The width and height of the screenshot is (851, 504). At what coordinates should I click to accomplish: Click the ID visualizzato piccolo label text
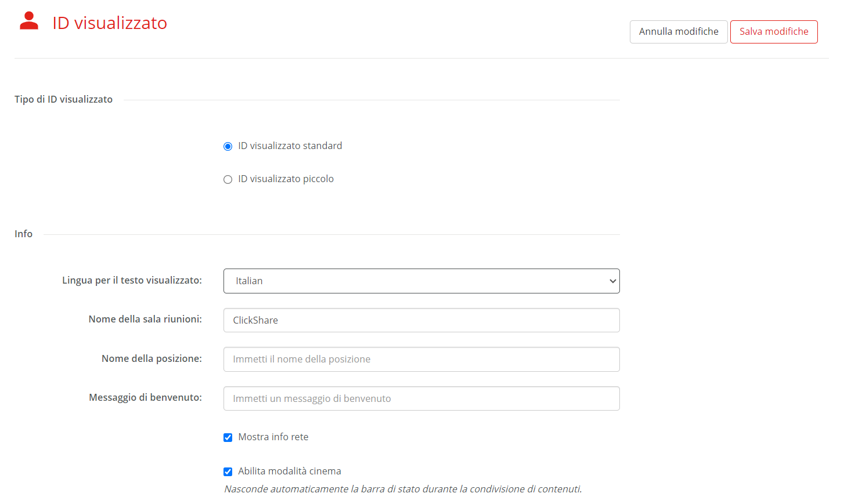pos(286,179)
